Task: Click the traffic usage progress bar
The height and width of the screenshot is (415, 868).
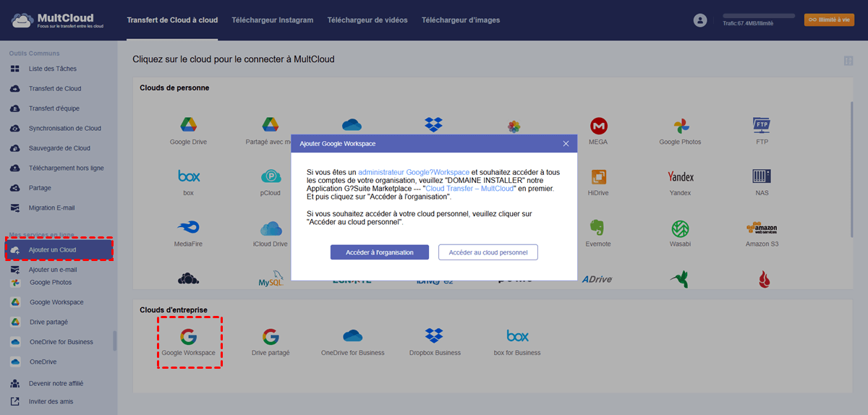Action: pyautogui.click(x=759, y=15)
